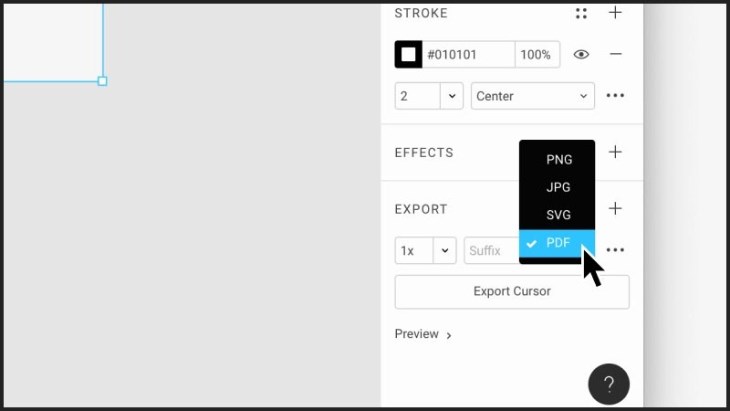This screenshot has width=730, height=411.
Task: Add a new effect with plus icon
Action: pos(615,152)
